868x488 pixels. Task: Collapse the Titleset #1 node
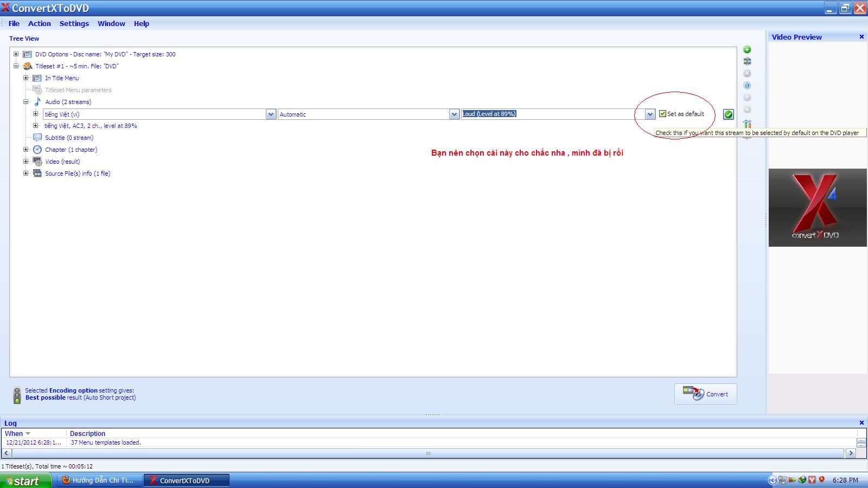[x=16, y=66]
